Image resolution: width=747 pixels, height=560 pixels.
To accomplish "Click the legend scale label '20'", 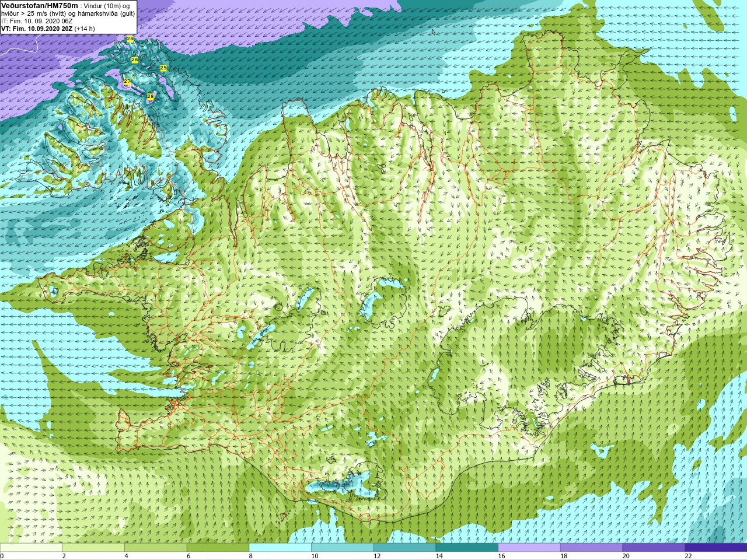I will click(x=626, y=556).
